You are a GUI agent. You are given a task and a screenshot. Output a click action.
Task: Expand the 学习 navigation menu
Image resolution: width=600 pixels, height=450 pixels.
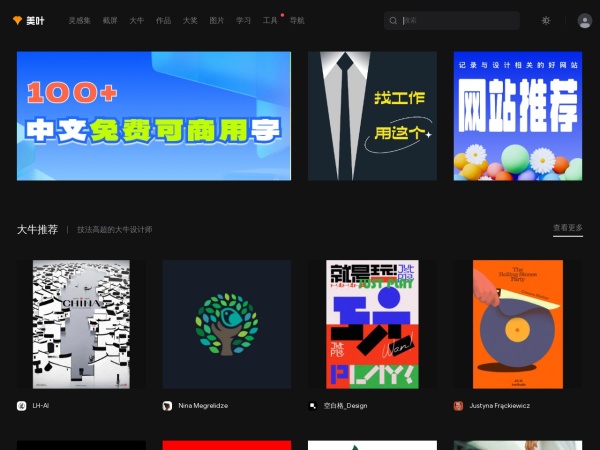click(x=243, y=20)
